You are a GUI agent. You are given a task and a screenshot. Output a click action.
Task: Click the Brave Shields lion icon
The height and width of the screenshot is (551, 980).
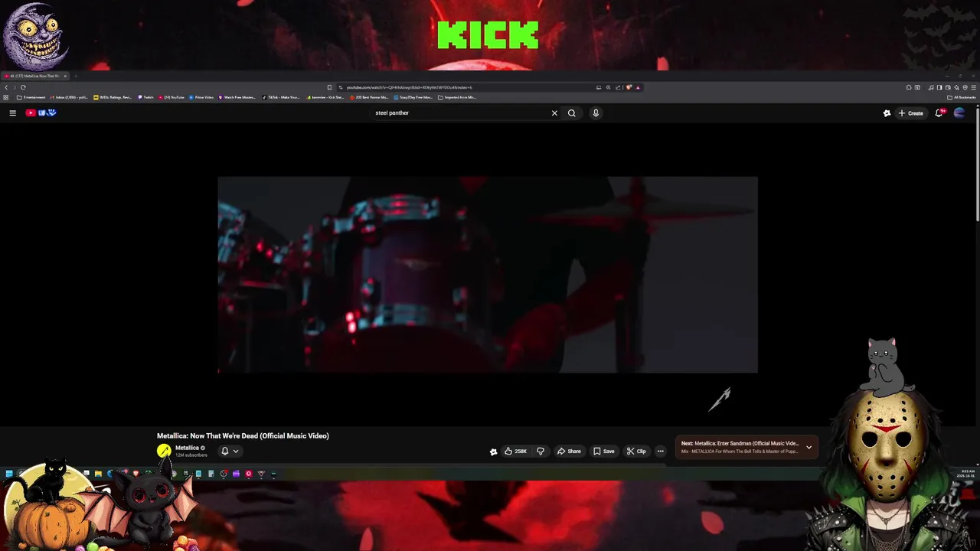629,87
